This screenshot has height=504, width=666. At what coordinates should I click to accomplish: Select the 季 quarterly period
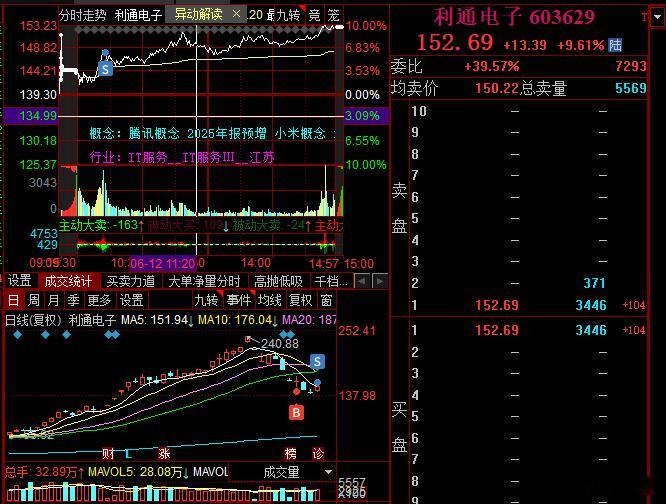pyautogui.click(x=73, y=300)
